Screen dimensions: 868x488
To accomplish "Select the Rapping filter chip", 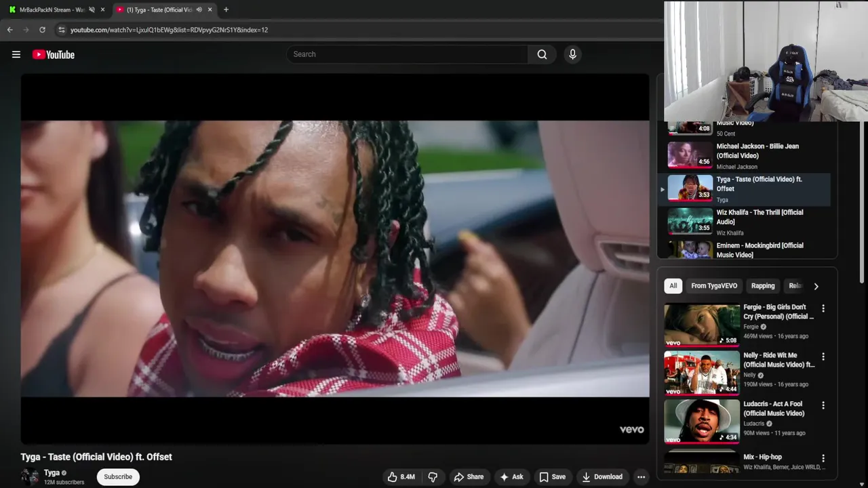I will tap(763, 286).
